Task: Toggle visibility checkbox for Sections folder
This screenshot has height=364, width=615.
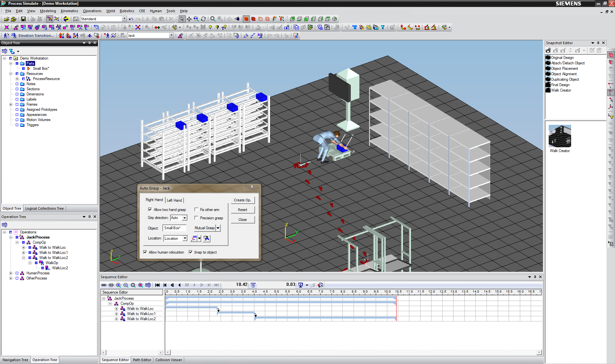Action: (17, 89)
